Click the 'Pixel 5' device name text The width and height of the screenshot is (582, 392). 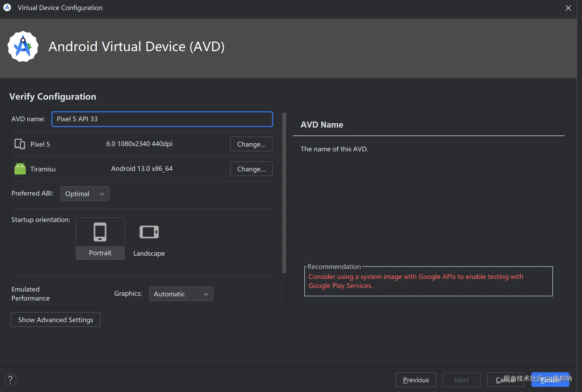click(40, 144)
